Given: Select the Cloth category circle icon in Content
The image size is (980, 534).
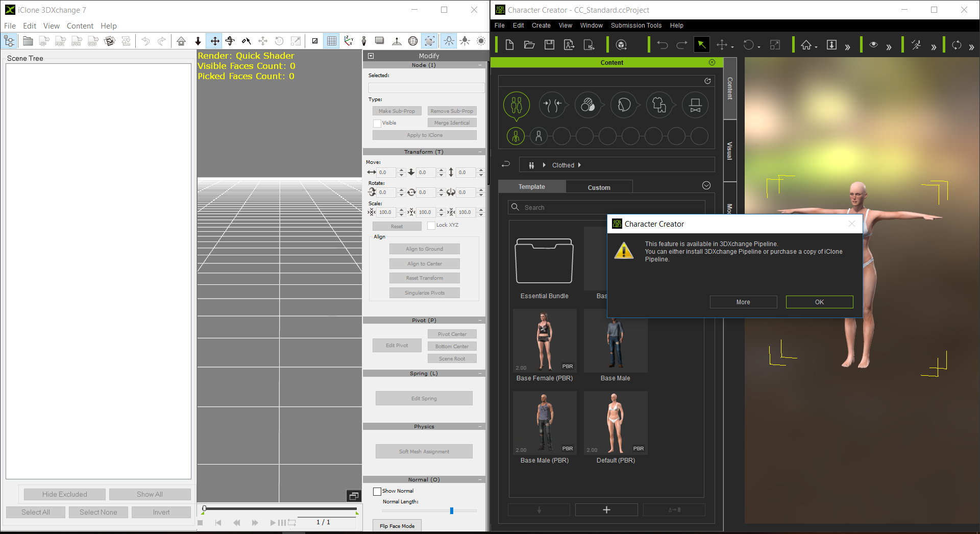Looking at the screenshot, I should tap(659, 105).
